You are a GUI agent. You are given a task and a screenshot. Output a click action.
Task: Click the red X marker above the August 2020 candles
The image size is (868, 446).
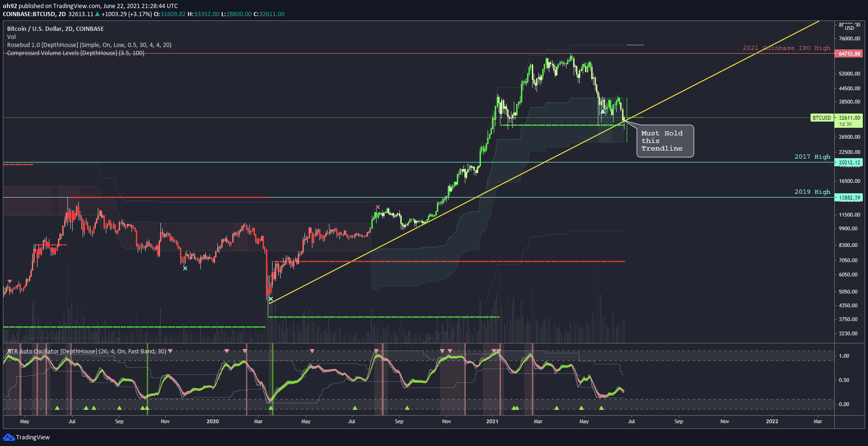[x=377, y=207]
